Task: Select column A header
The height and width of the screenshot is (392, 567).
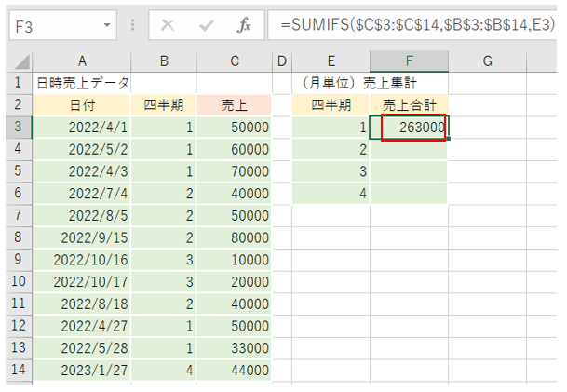Action: pyautogui.click(x=82, y=61)
